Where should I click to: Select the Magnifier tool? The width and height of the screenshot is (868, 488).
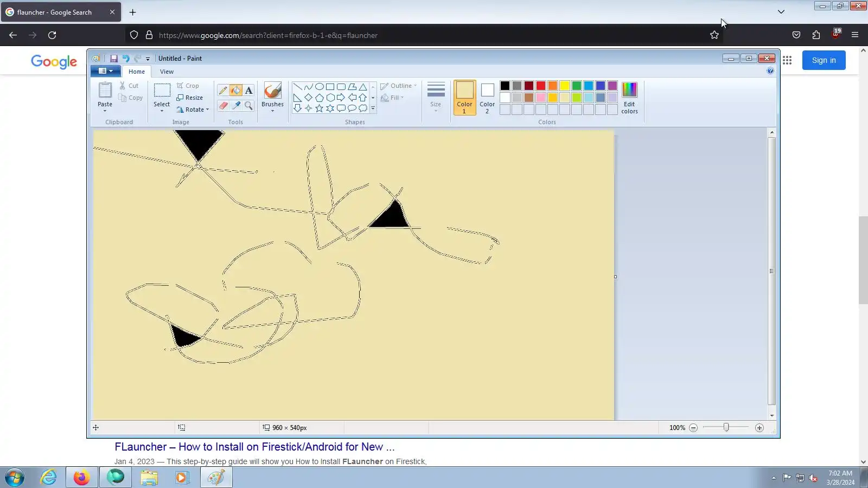click(x=248, y=106)
